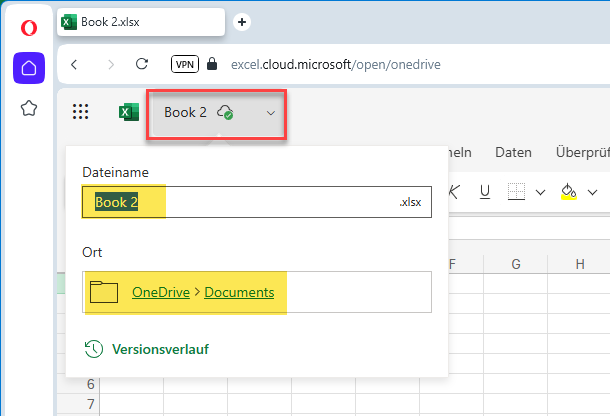Apply the cell borders button

click(516, 192)
